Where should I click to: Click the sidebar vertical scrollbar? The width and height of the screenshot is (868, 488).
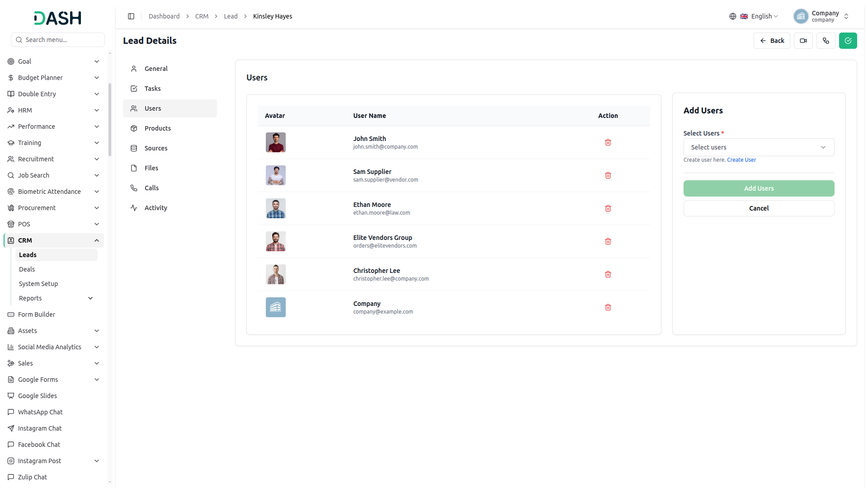[x=110, y=120]
